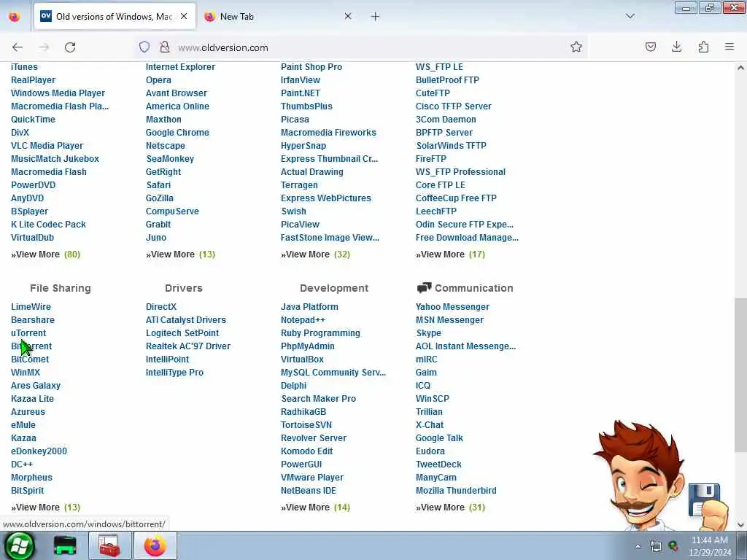The width and height of the screenshot is (747, 560).
Task: Open the Java Platform link
Action: point(309,307)
